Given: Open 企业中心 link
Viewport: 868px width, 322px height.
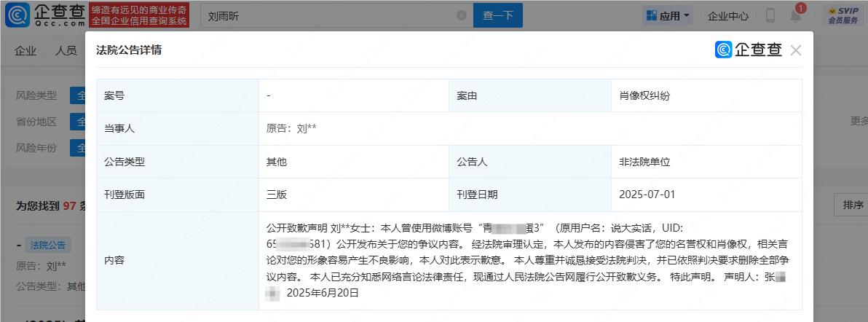Looking at the screenshot, I should point(728,16).
